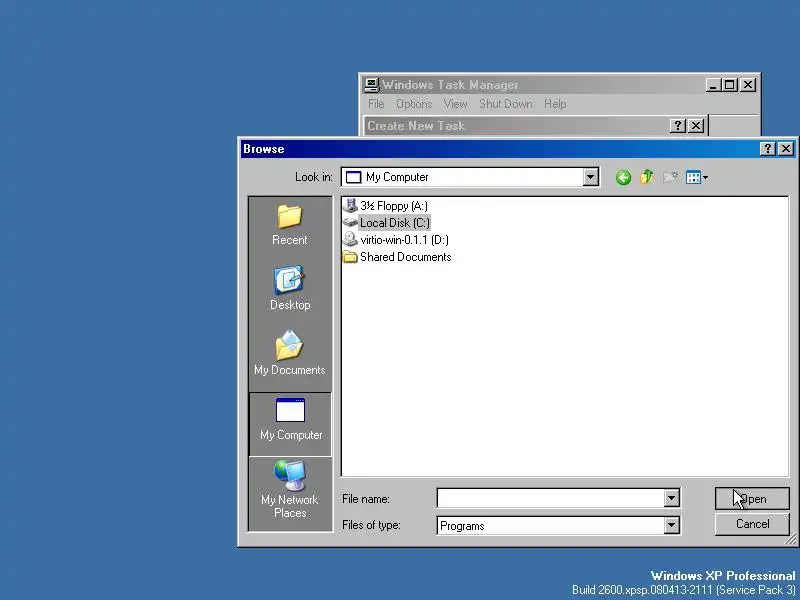This screenshot has height=600, width=800.
Task: Select the Shared Documents folder
Action: tap(397, 257)
